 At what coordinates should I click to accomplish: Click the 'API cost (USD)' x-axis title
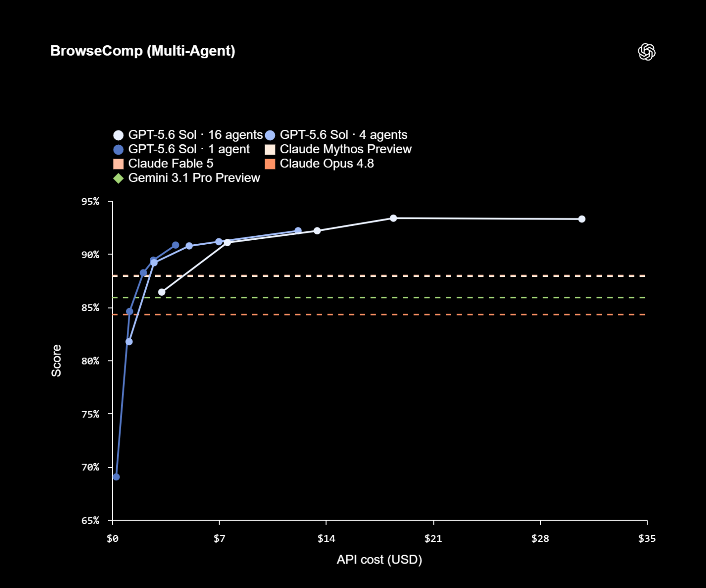point(379,560)
